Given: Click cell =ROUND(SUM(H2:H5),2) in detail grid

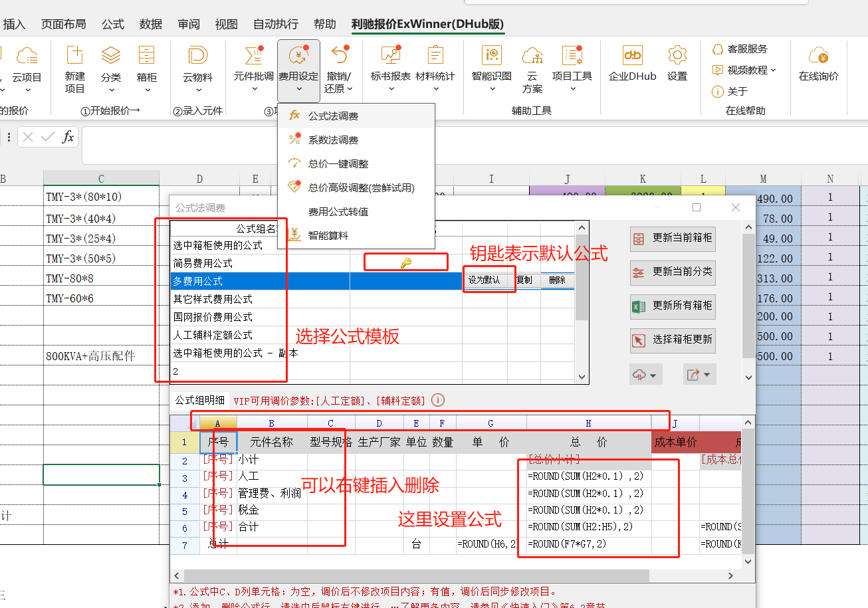Looking at the screenshot, I should click(589, 526).
